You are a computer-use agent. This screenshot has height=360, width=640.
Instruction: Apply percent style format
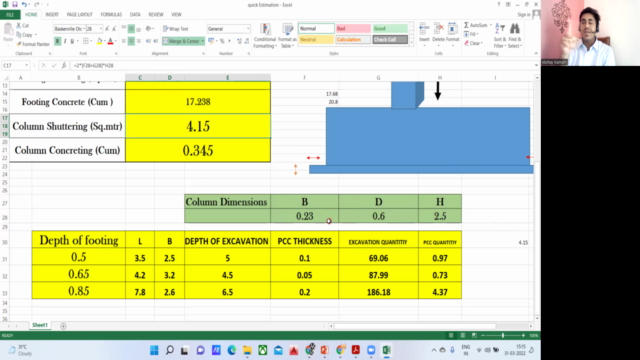point(222,41)
